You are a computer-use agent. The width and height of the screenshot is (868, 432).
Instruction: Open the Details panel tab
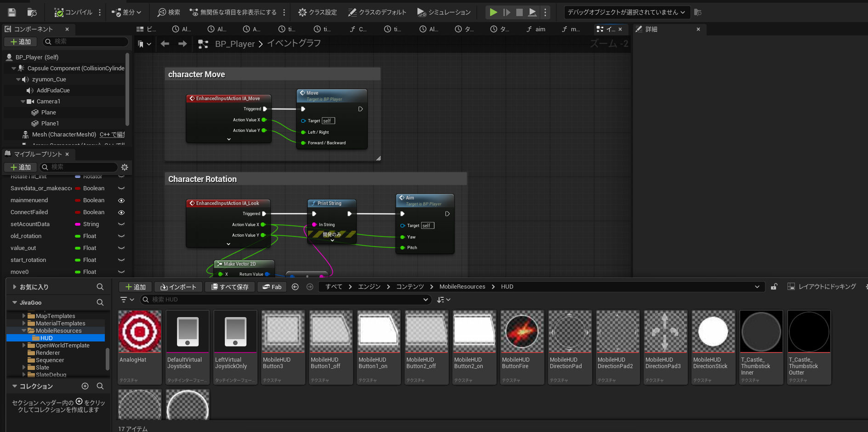(651, 29)
